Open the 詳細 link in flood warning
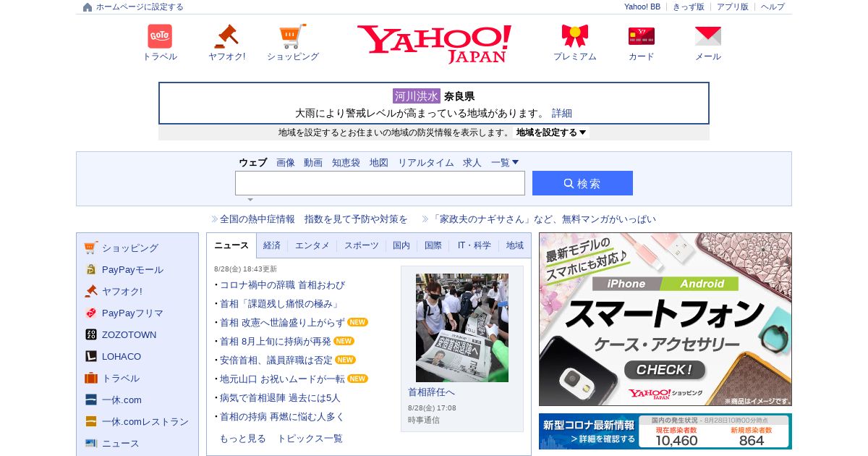This screenshot has width=868, height=456. point(562,114)
